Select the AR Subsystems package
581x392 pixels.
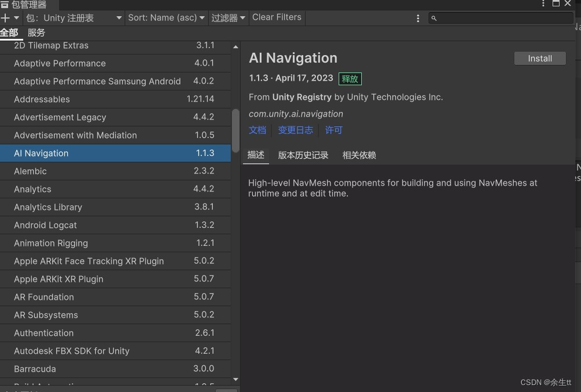(115, 315)
